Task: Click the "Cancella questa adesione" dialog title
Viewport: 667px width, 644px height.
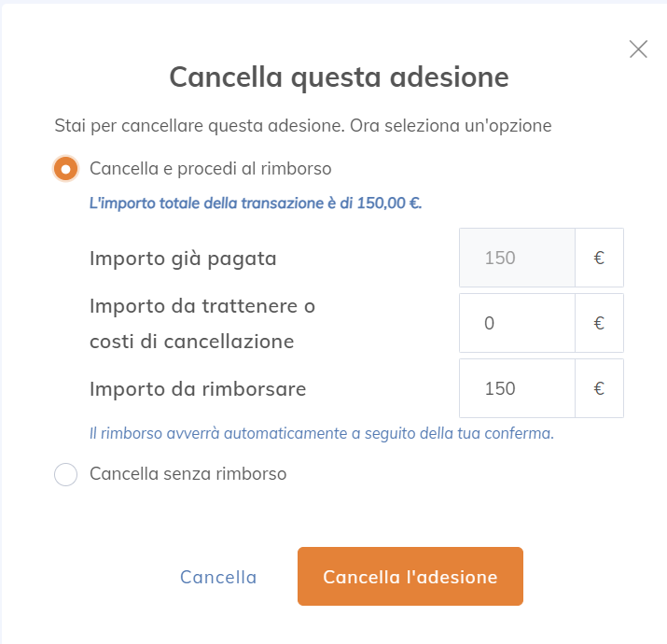Action: point(339,77)
